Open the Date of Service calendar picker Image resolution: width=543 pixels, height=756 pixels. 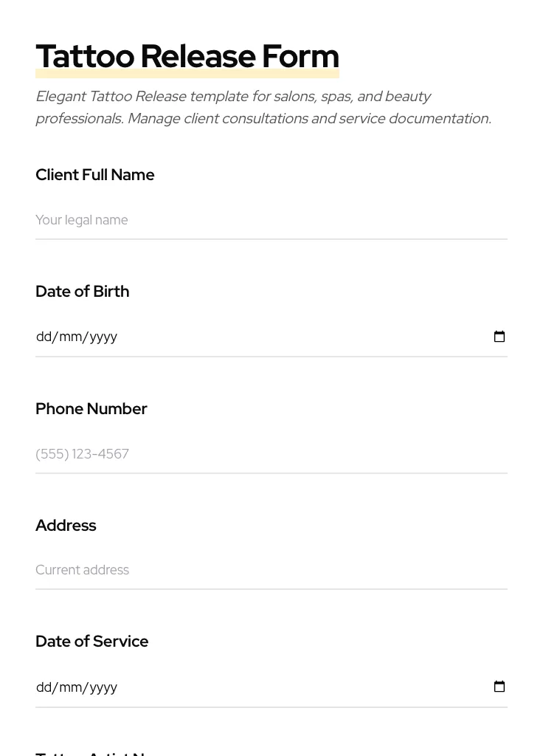click(499, 687)
